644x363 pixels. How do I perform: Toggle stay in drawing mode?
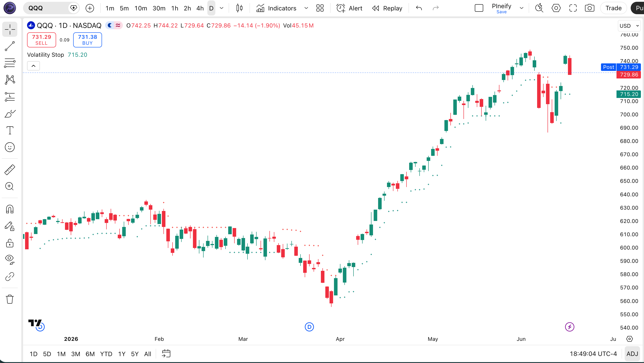click(10, 226)
